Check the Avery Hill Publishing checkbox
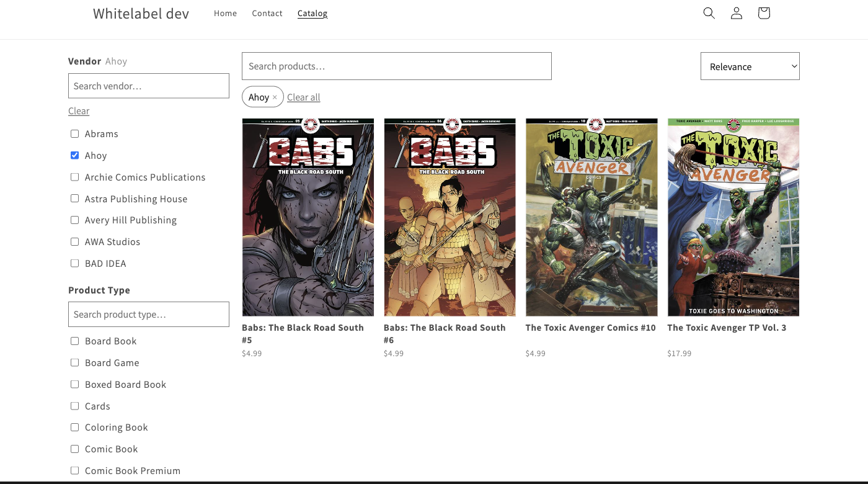Image resolution: width=868 pixels, height=484 pixels. tap(75, 220)
